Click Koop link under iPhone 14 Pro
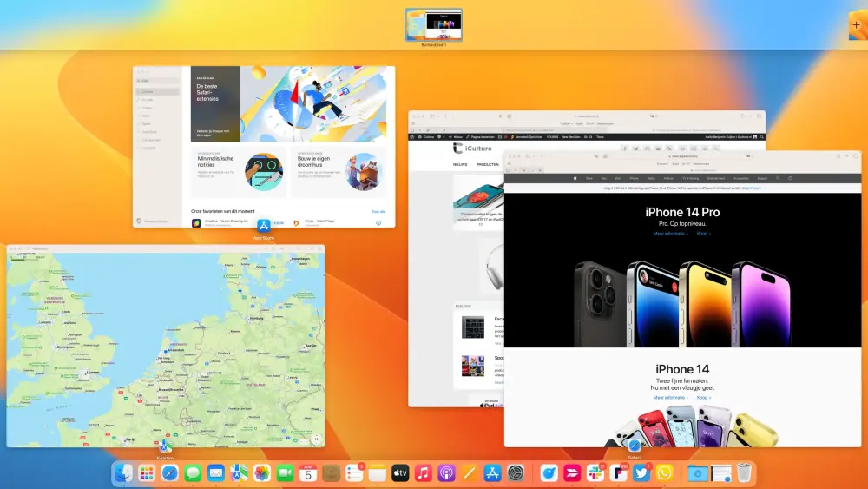The width and height of the screenshot is (868, 489). point(704,234)
